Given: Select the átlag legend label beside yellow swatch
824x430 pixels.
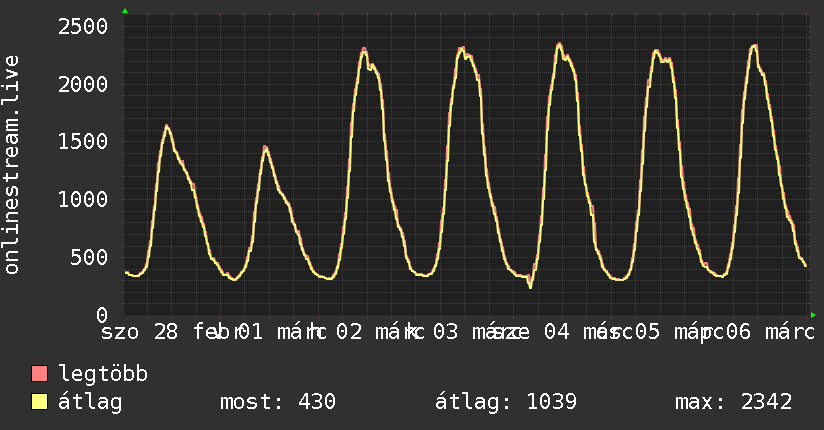Looking at the screenshot, I should pos(90,402).
